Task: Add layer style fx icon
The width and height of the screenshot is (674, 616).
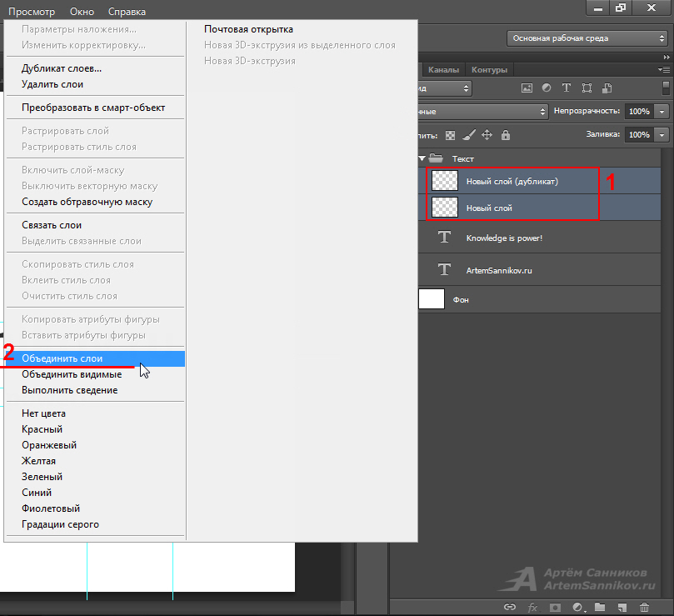Action: click(532, 608)
